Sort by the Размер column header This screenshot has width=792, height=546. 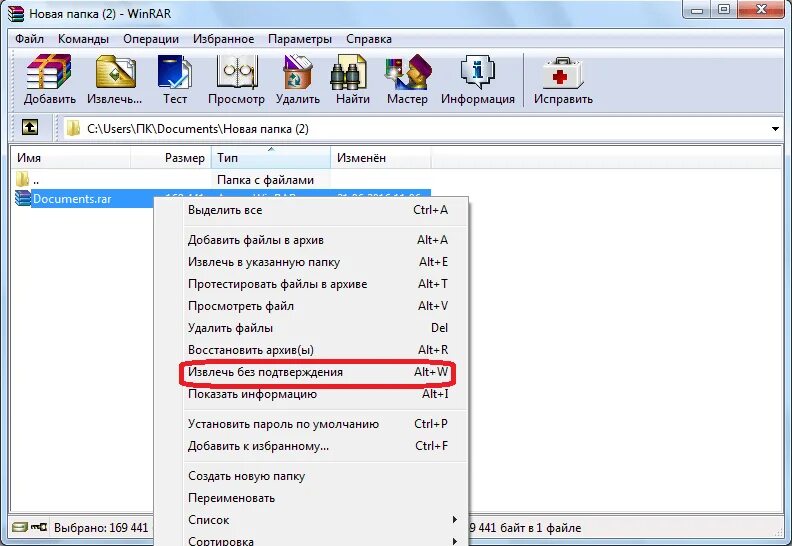click(x=171, y=158)
